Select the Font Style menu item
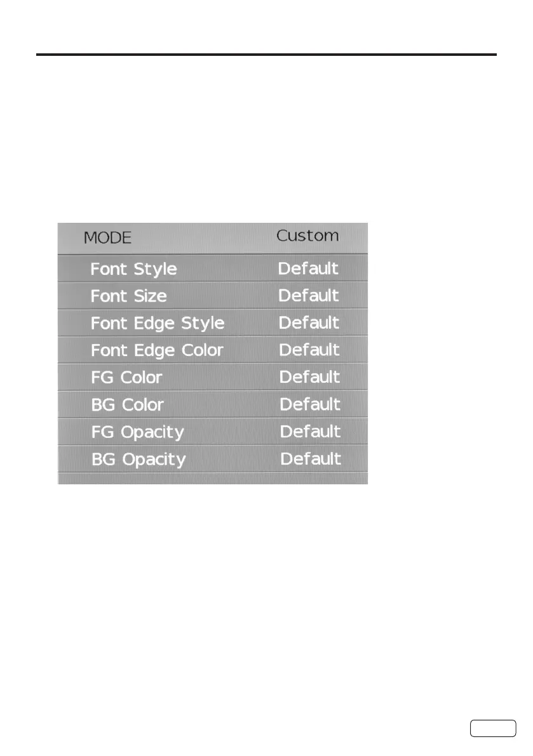Viewport: 533px width, 756px height. (133, 269)
